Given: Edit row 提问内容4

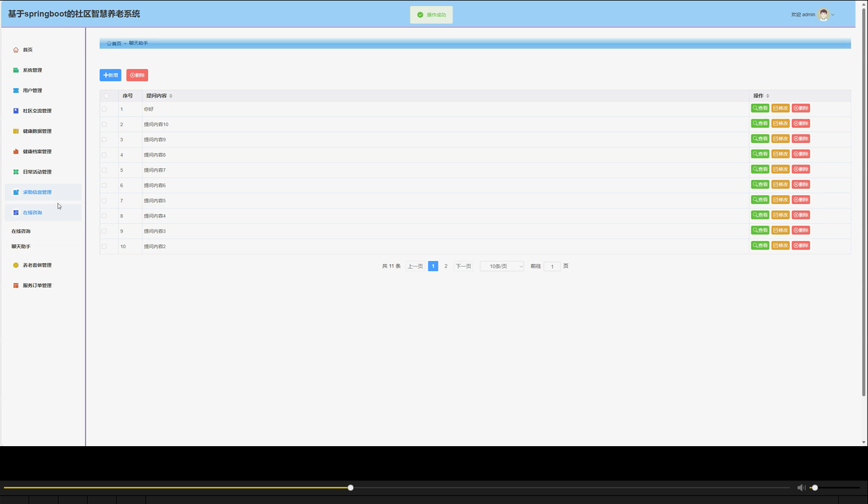Looking at the screenshot, I should [x=780, y=215].
